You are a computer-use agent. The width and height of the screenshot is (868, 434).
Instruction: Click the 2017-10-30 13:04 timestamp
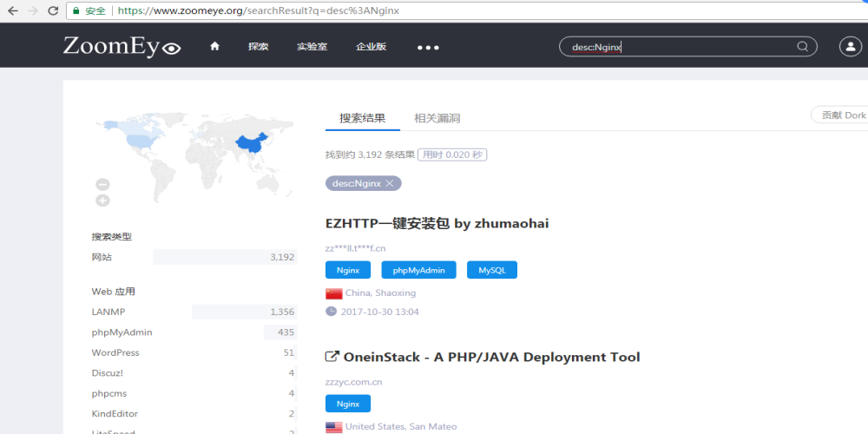pos(380,312)
